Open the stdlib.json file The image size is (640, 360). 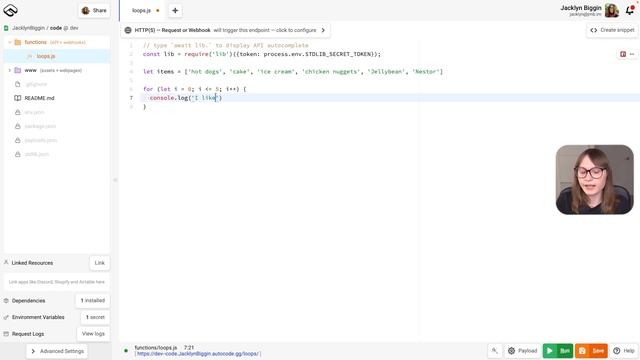(x=37, y=154)
